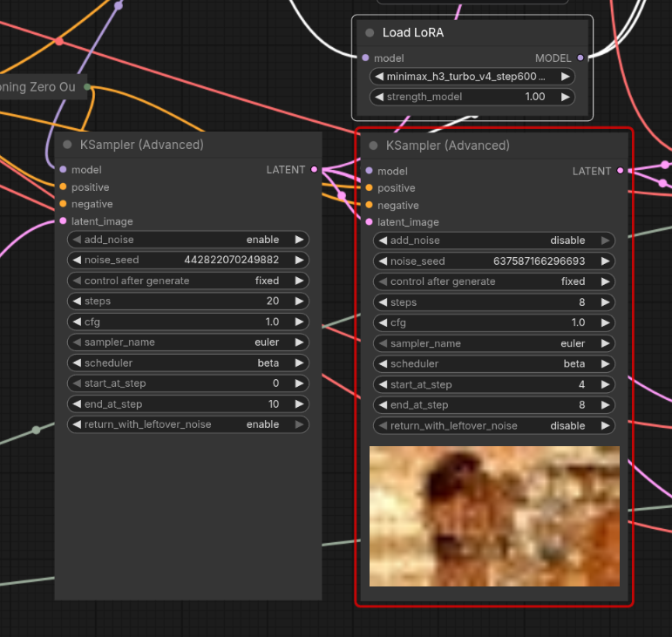Click end_at_step 10 field on left KSampler
This screenshot has height=637, width=672.
pyautogui.click(x=188, y=404)
